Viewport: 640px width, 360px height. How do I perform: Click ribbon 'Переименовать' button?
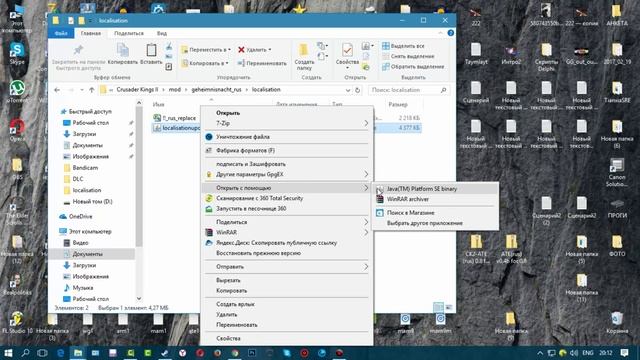click(x=262, y=63)
